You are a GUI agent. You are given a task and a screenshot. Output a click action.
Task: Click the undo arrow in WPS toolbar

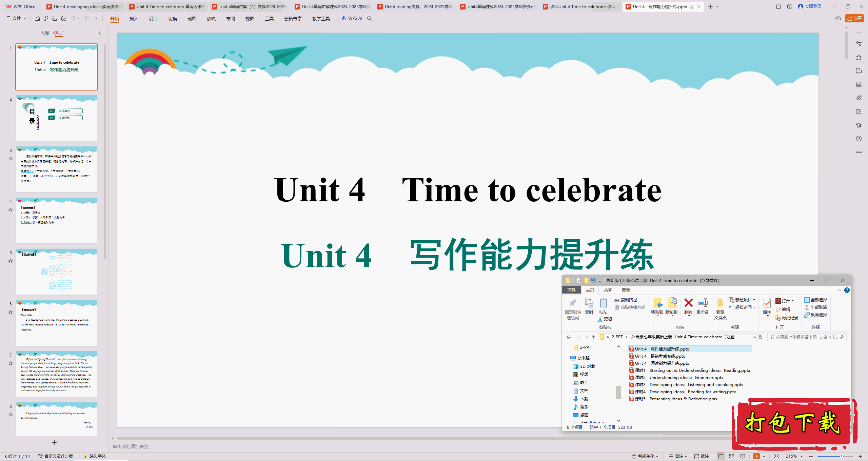coord(73,18)
